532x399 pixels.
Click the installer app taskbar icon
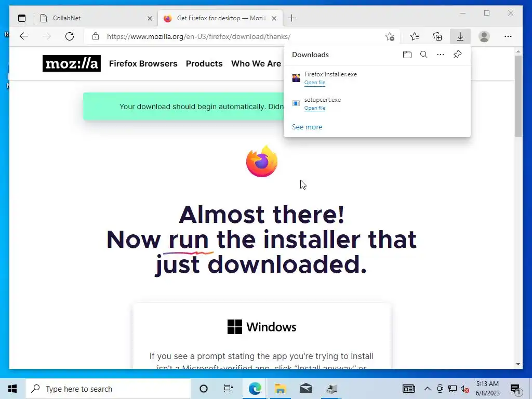click(331, 389)
